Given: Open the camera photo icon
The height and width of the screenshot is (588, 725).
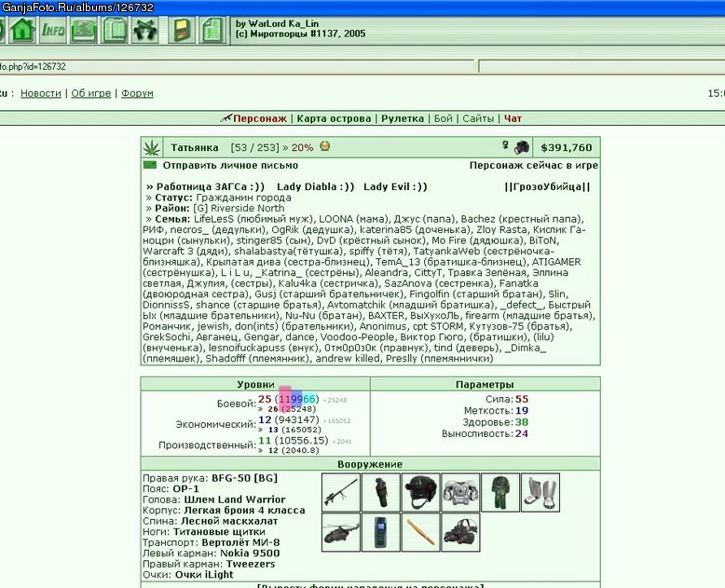Looking at the screenshot, I should [x=521, y=147].
